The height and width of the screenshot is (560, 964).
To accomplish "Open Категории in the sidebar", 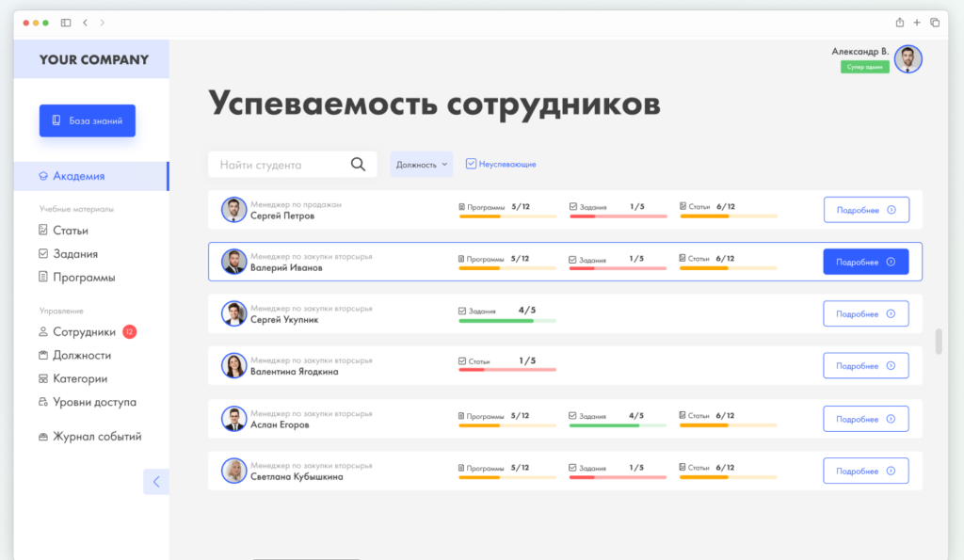I will click(73, 378).
